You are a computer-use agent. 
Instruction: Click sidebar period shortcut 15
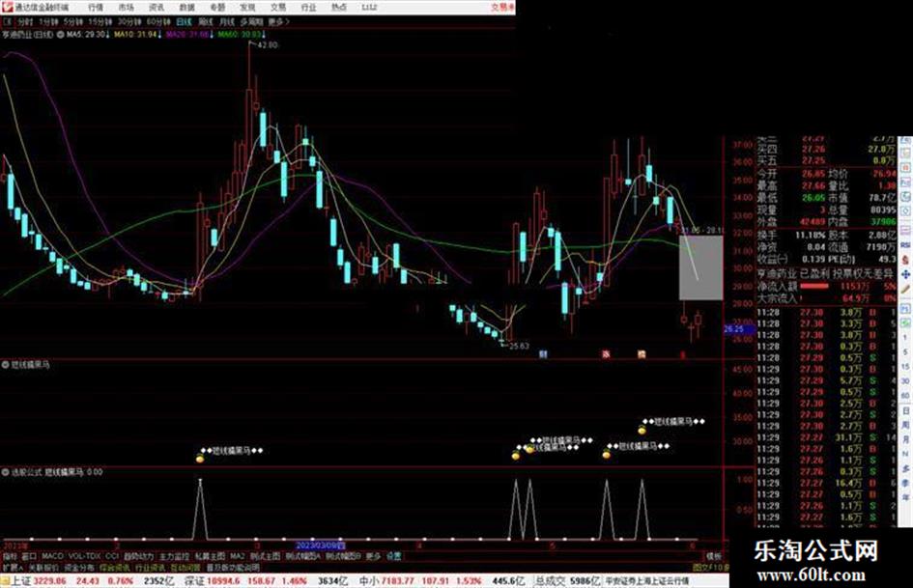pos(905,366)
